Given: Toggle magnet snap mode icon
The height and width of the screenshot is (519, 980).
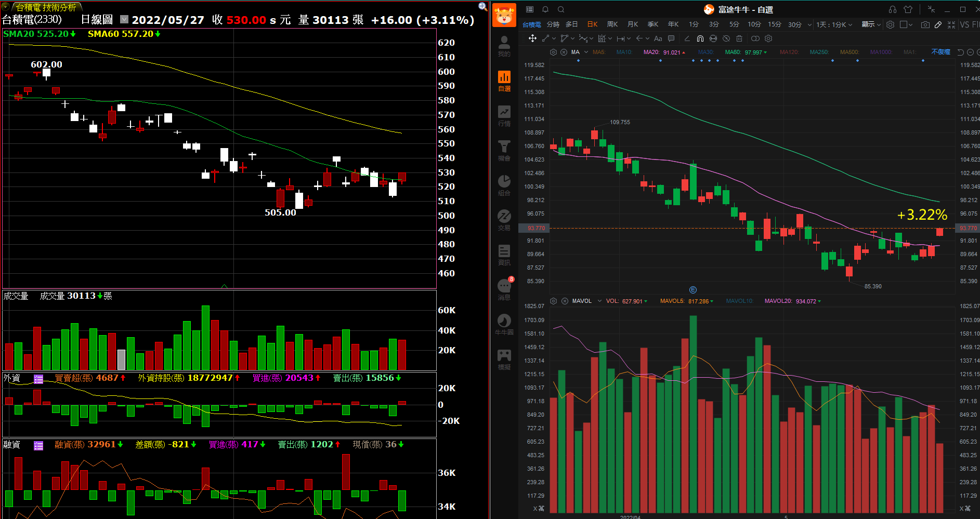Looking at the screenshot, I should (x=700, y=38).
